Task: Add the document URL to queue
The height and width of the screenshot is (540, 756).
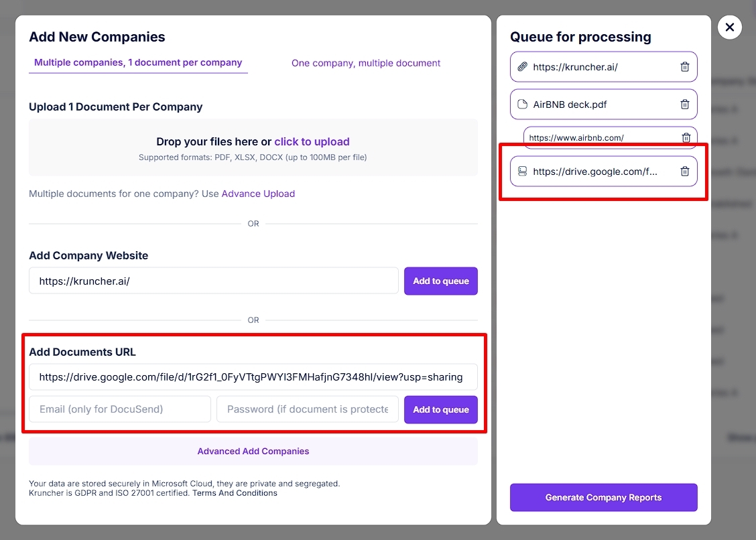Action: tap(441, 410)
